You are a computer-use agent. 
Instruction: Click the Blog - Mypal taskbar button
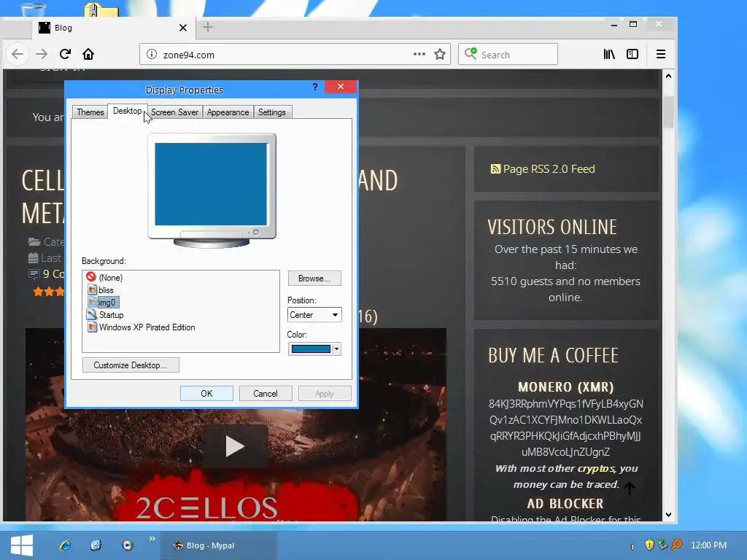[218, 545]
